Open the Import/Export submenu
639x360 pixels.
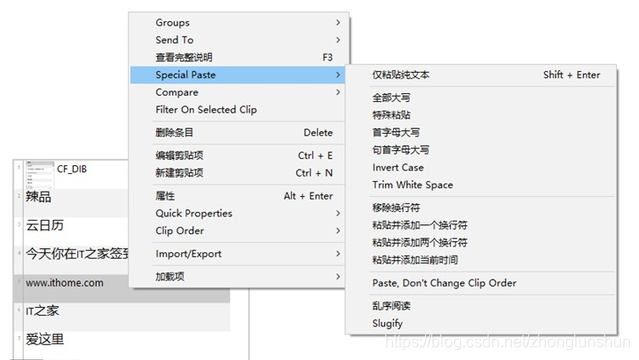click(237, 254)
